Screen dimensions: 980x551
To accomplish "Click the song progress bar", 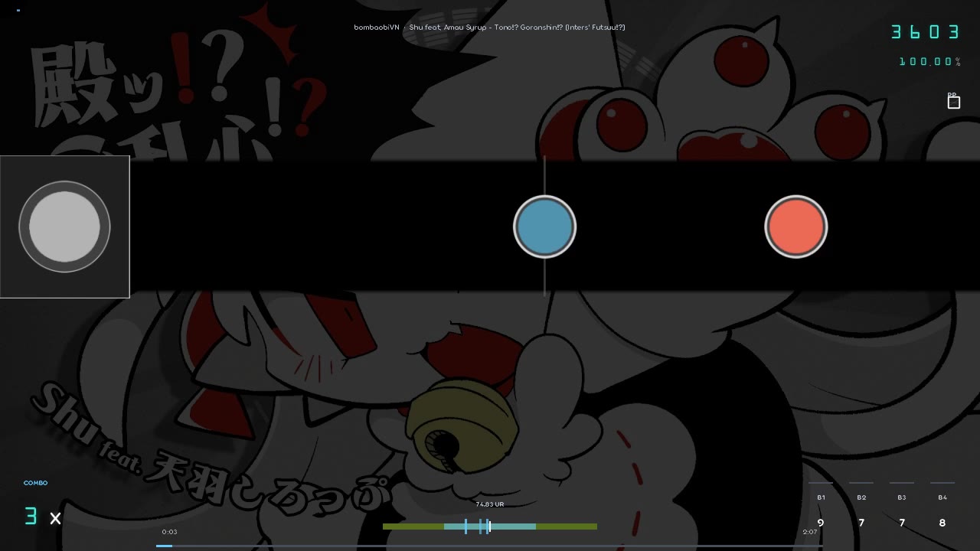I will point(490,546).
